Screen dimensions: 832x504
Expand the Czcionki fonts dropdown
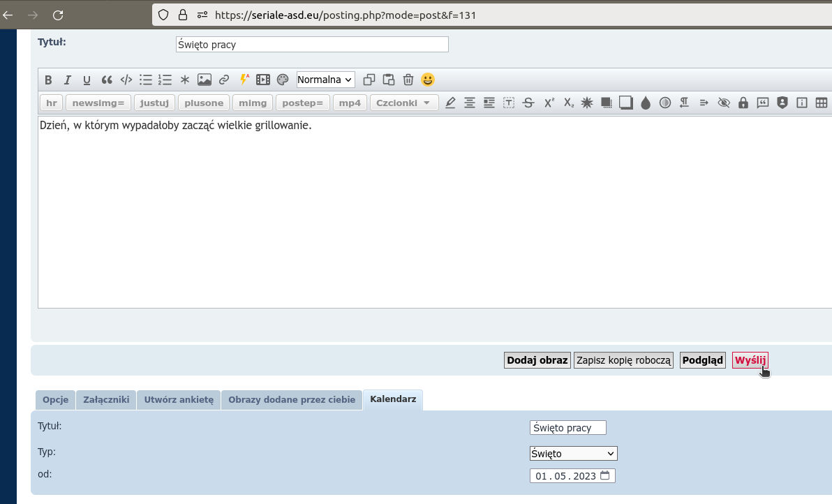tap(404, 103)
